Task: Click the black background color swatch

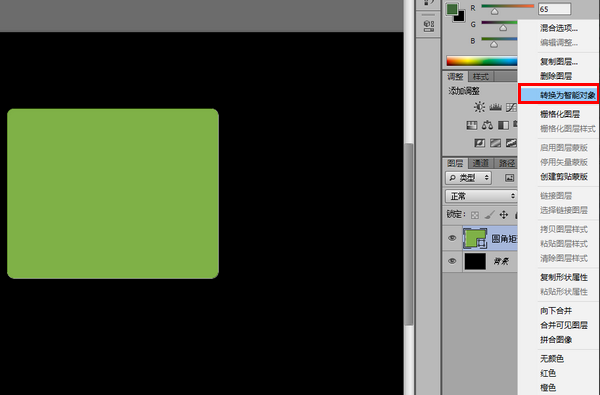Action: 461,18
